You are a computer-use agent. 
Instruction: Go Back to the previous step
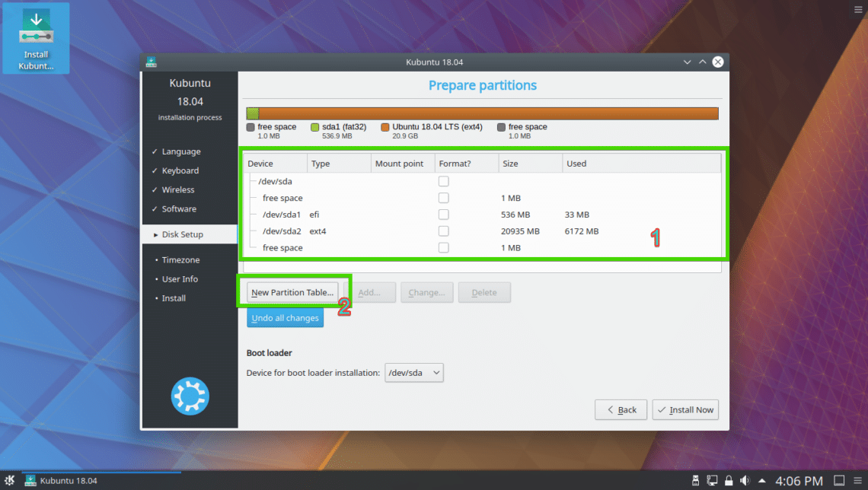621,410
